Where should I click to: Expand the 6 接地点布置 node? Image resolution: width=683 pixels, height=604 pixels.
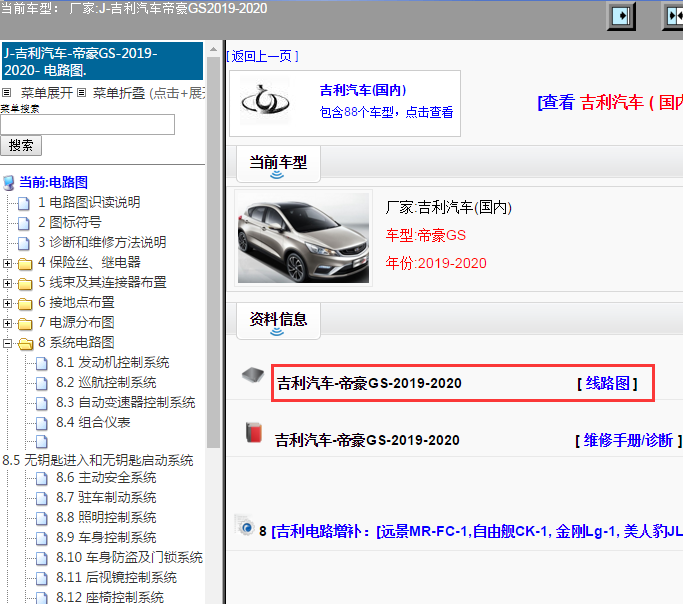[x=7, y=304]
